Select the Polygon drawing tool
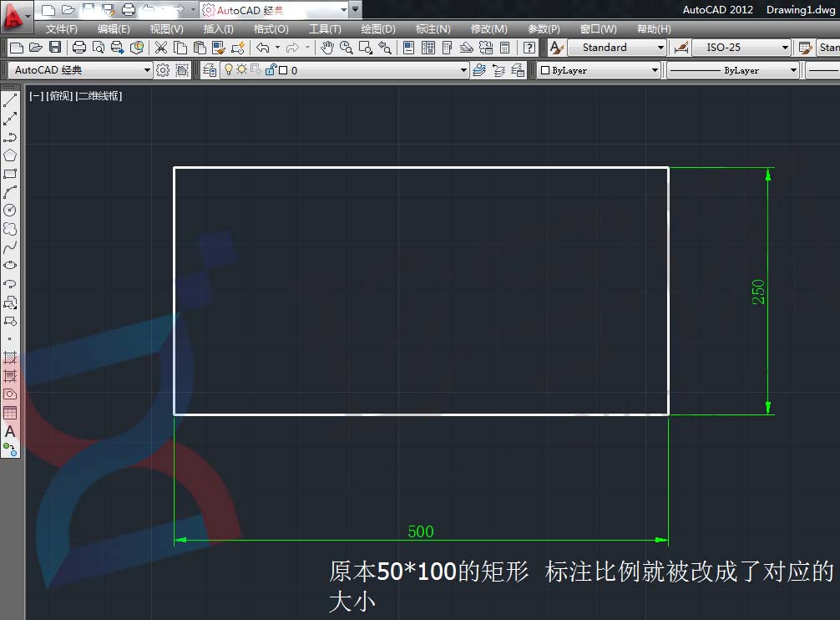840x620 pixels. click(11, 154)
